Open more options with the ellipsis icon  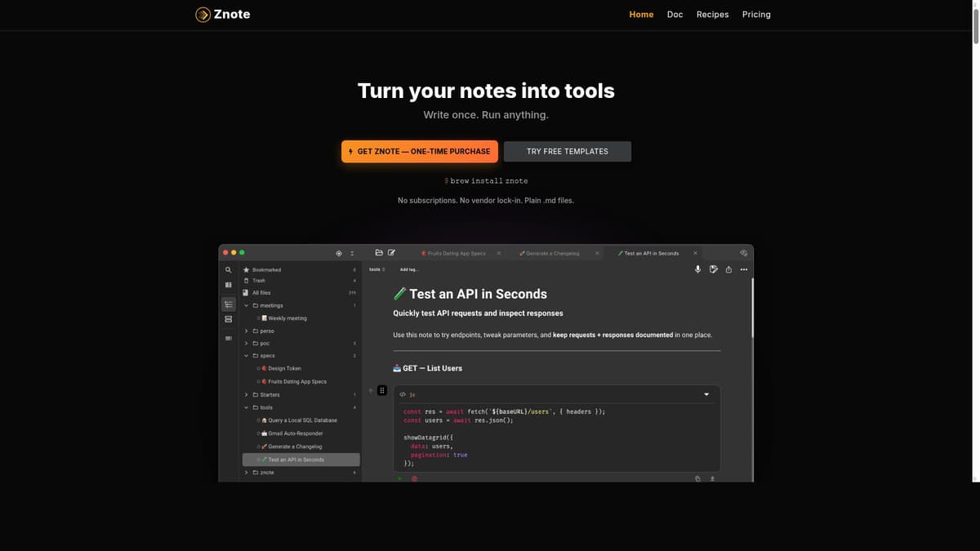pyautogui.click(x=743, y=269)
